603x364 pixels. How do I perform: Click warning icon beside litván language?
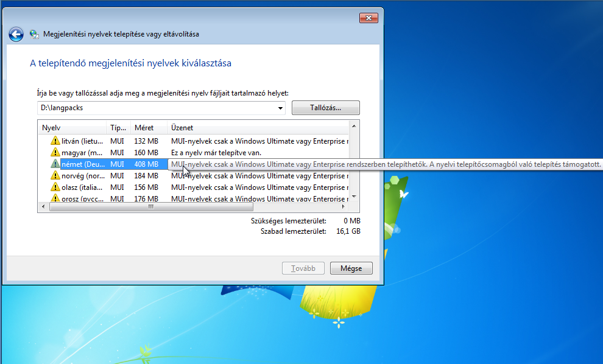[x=55, y=141]
